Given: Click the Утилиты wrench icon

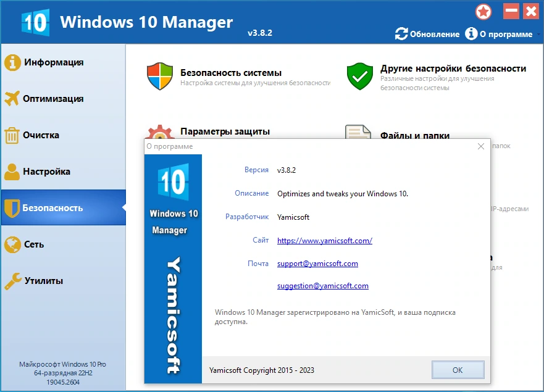Looking at the screenshot, I should [x=13, y=281].
